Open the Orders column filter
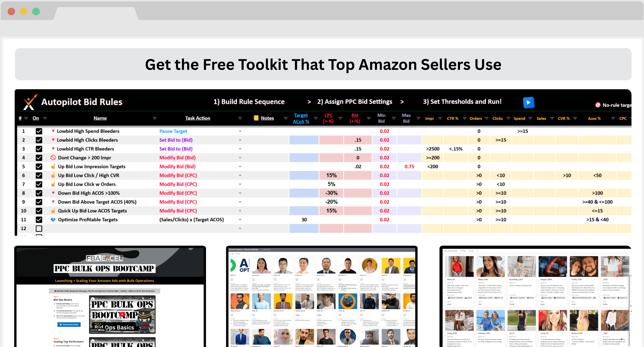Screen dimensions: 644x347 point(486,118)
